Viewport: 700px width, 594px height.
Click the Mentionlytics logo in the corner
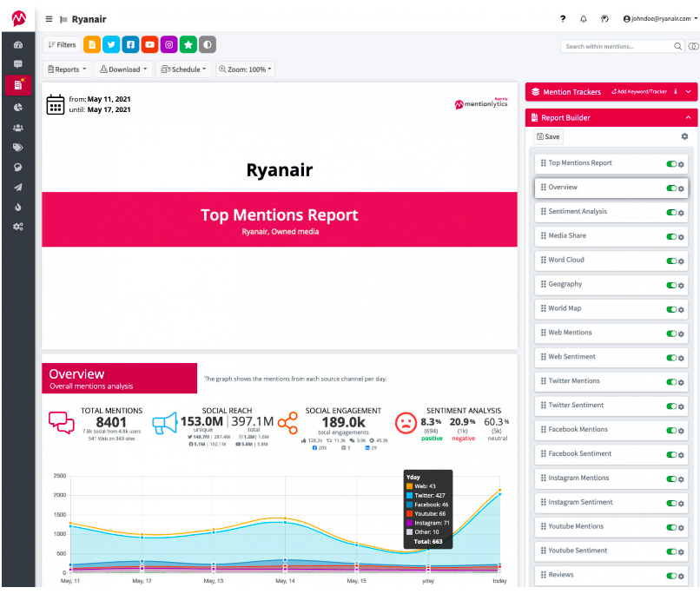19,18
